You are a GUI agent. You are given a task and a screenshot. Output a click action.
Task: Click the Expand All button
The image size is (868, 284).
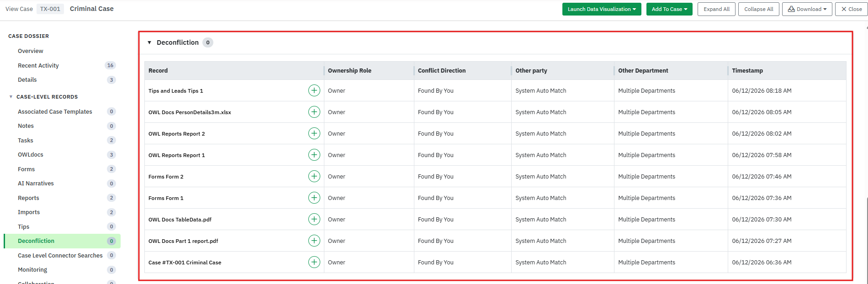[716, 9]
